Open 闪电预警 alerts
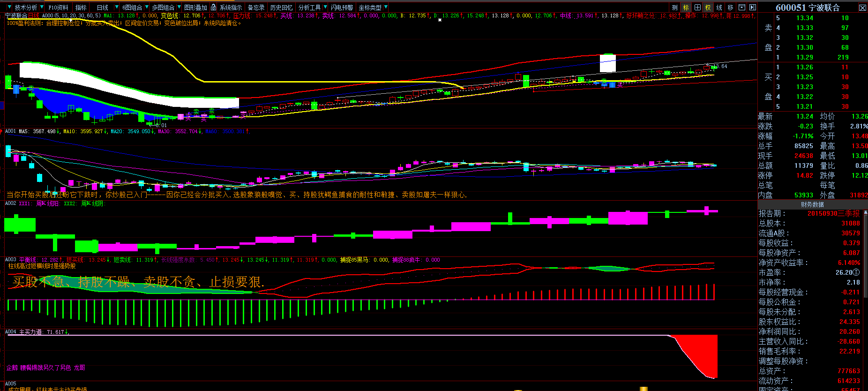 point(342,7)
